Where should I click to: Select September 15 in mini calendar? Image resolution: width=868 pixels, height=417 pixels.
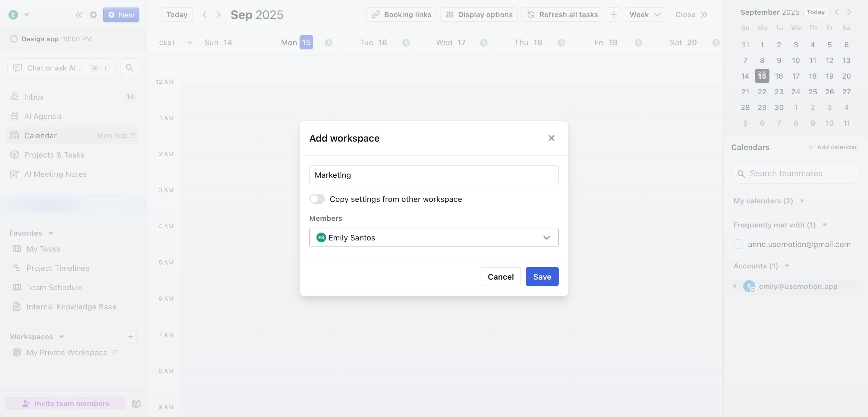[762, 76]
